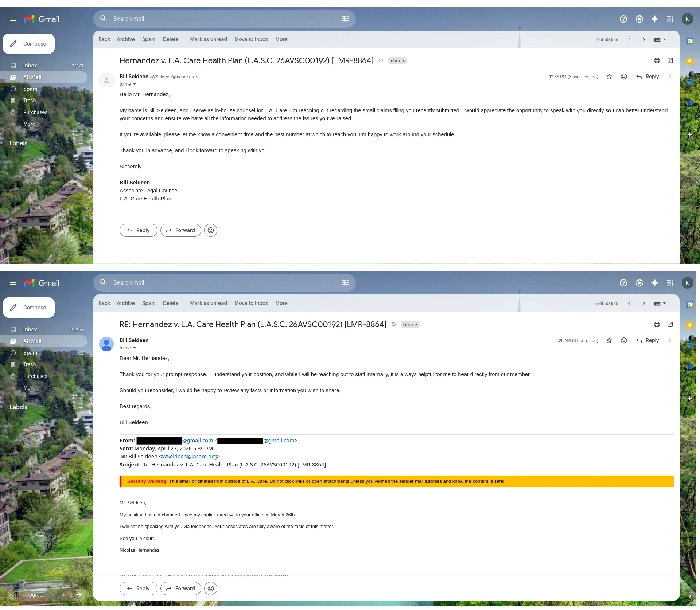The image size is (700, 610).
Task: Print the 'RE: Hernandez v. L.A. Care' conversation
Action: pyautogui.click(x=657, y=324)
